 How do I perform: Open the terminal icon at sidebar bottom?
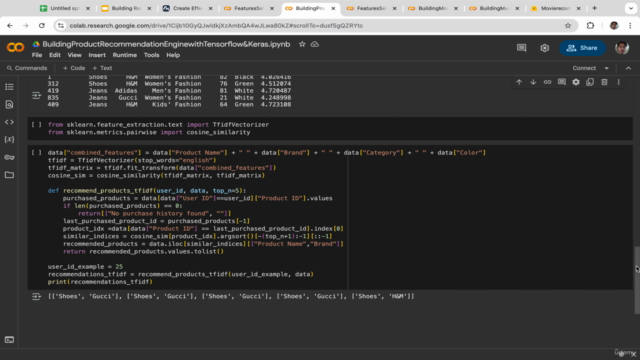tap(9, 340)
